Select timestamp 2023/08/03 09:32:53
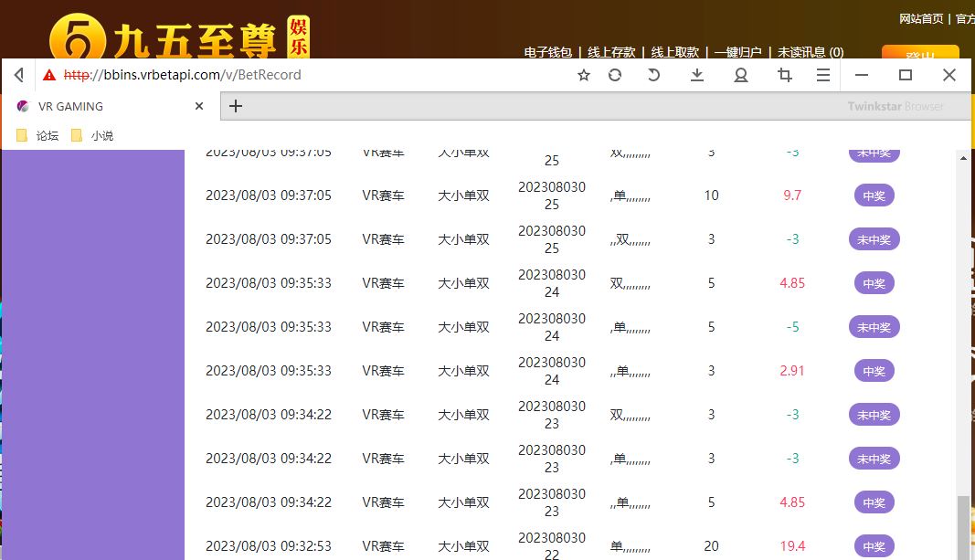Screen dimensions: 975x560 (269, 545)
